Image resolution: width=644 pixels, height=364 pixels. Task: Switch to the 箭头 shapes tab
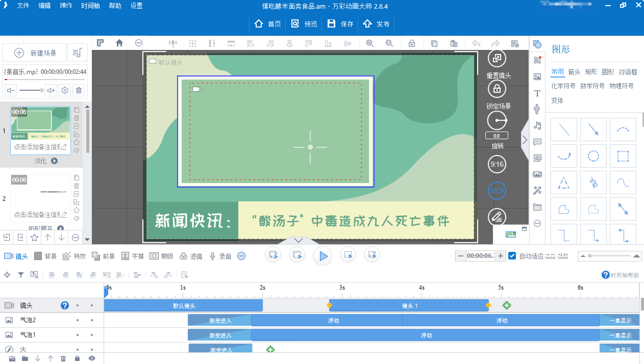pyautogui.click(x=574, y=72)
